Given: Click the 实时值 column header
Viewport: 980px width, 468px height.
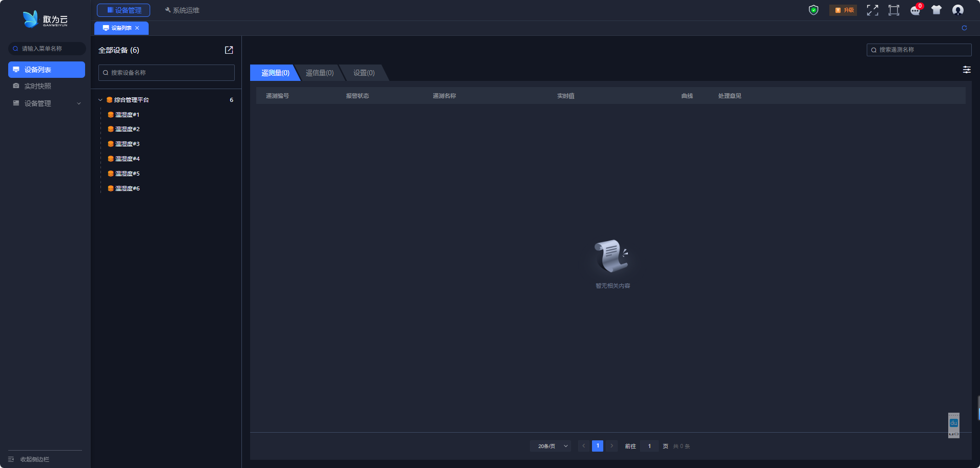Looking at the screenshot, I should click(566, 96).
